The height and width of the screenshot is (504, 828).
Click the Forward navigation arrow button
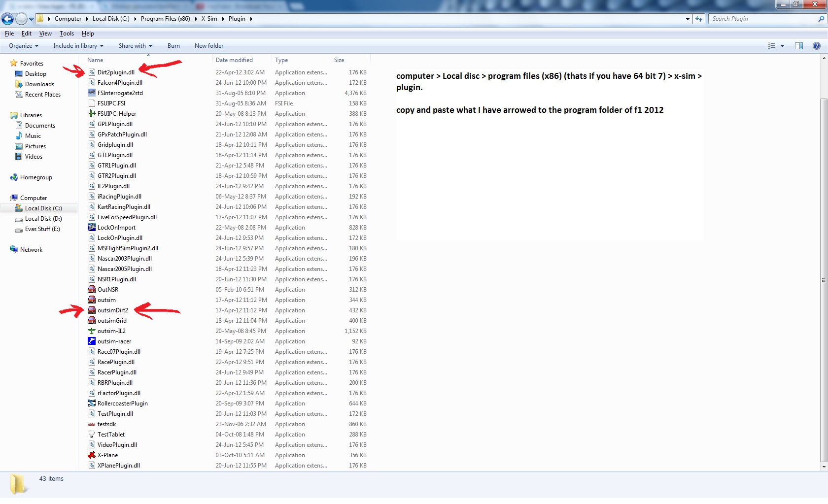pos(21,19)
